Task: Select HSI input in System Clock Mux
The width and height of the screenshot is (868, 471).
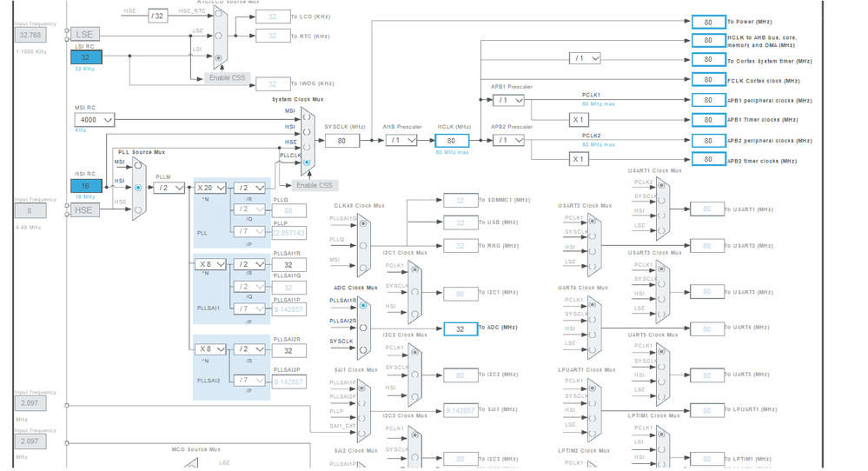Action: tap(307, 132)
